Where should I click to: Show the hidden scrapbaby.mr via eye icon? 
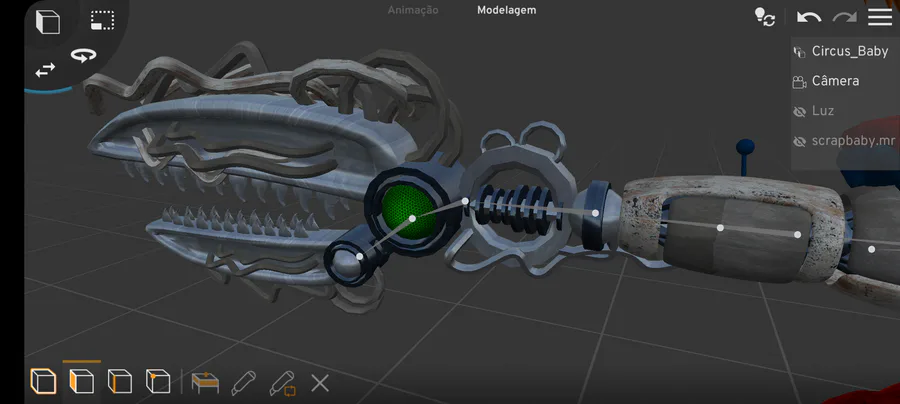click(x=799, y=142)
